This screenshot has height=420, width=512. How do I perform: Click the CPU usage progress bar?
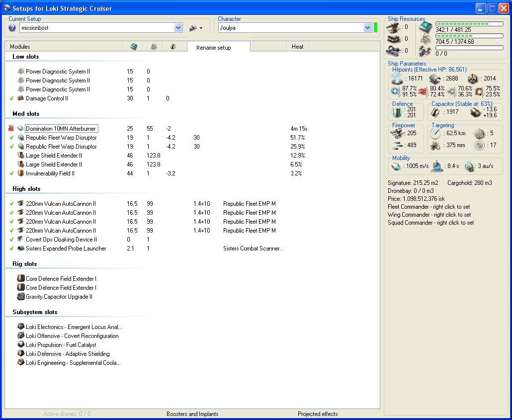click(469, 24)
